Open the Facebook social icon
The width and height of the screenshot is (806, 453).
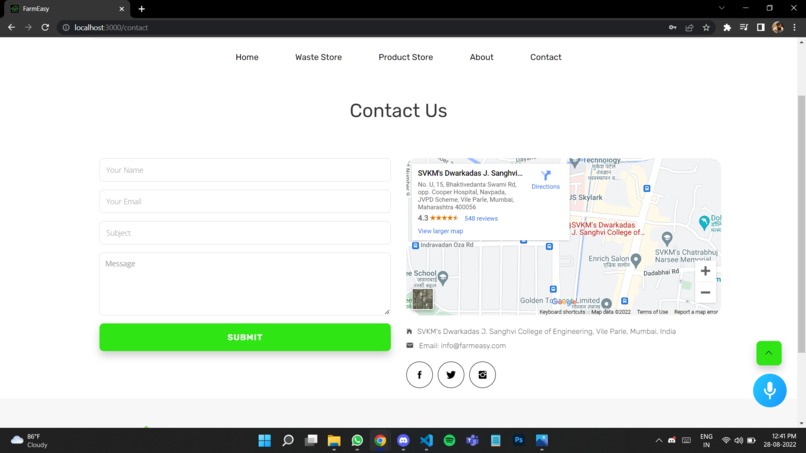tap(419, 374)
